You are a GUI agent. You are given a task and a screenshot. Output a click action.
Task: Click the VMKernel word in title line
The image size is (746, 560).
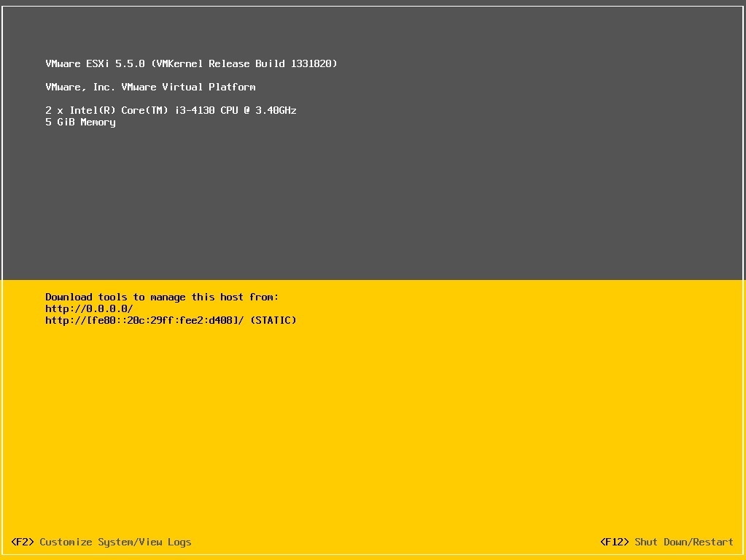pos(179,63)
